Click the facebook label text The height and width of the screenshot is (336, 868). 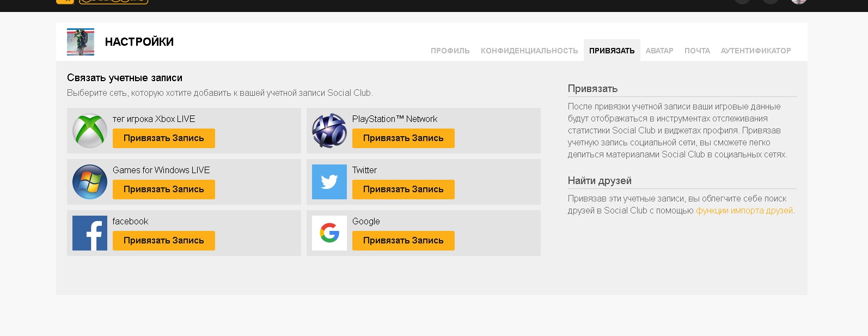130,221
